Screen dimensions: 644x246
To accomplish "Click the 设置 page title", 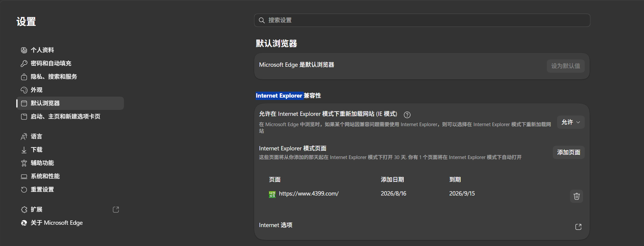I will tap(26, 22).
